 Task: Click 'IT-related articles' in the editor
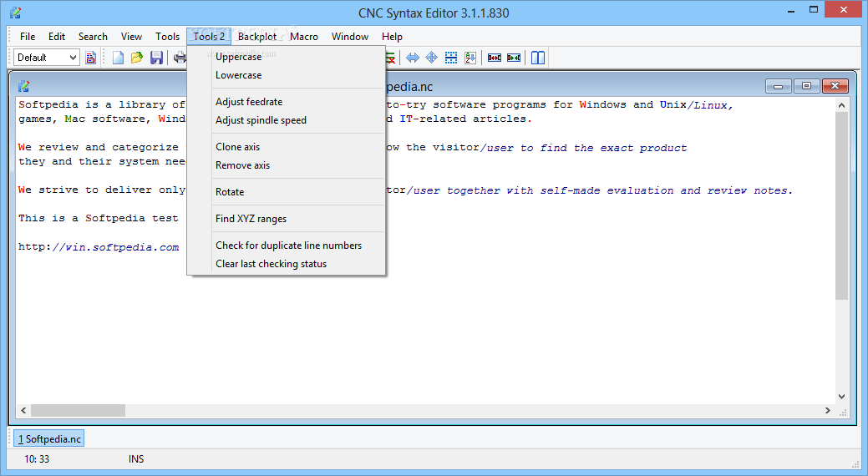(463, 119)
